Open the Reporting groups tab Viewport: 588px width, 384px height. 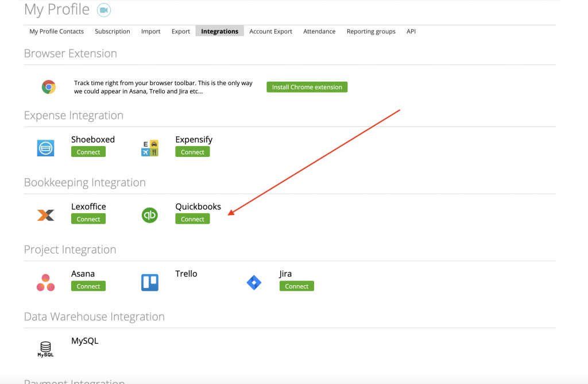[371, 31]
